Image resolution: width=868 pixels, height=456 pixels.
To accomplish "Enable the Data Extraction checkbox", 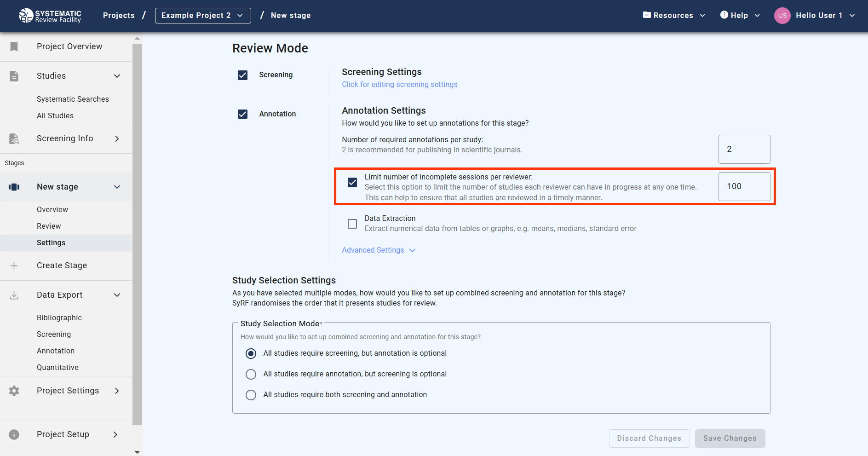I will click(352, 224).
